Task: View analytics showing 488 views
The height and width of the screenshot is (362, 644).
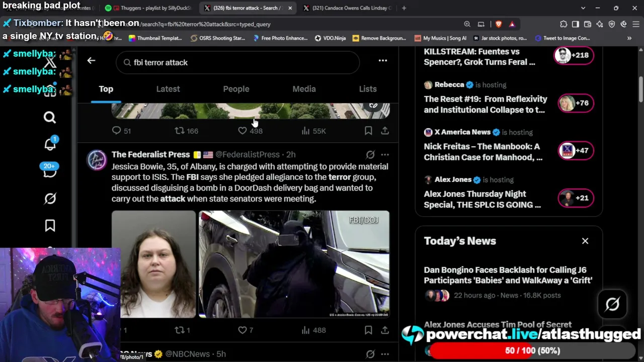Action: pos(314,330)
